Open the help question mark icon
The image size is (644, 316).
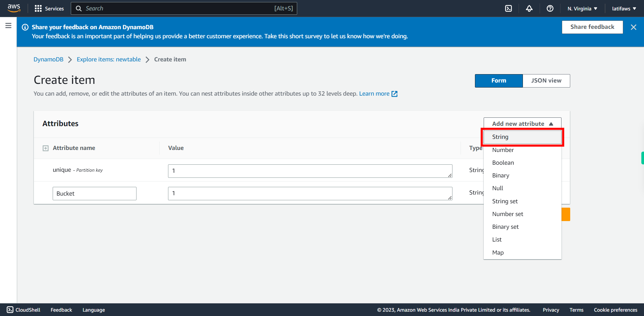(550, 8)
